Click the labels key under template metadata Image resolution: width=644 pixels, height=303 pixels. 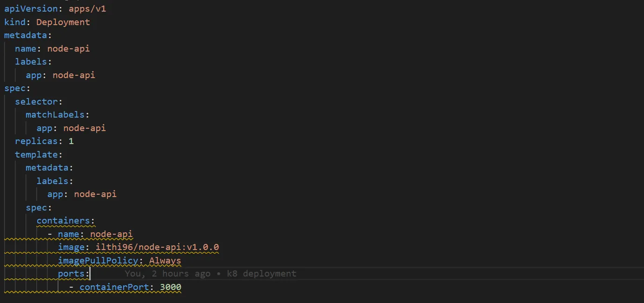[53, 181]
